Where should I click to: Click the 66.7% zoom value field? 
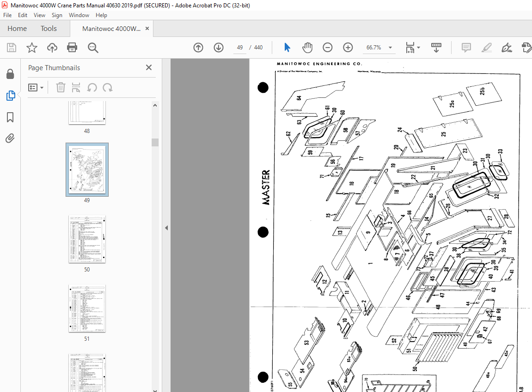click(x=373, y=48)
